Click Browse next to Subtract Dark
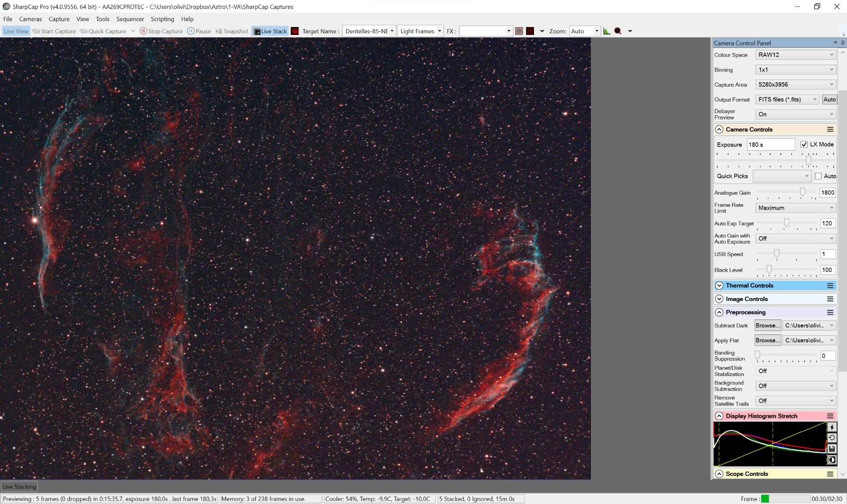The height and width of the screenshot is (504, 847). point(767,326)
